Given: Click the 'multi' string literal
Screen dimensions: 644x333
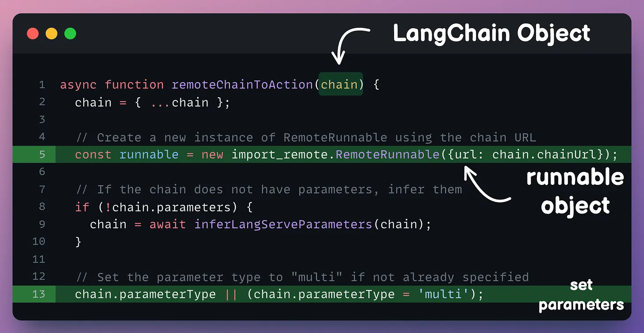Looking at the screenshot, I should (441, 294).
